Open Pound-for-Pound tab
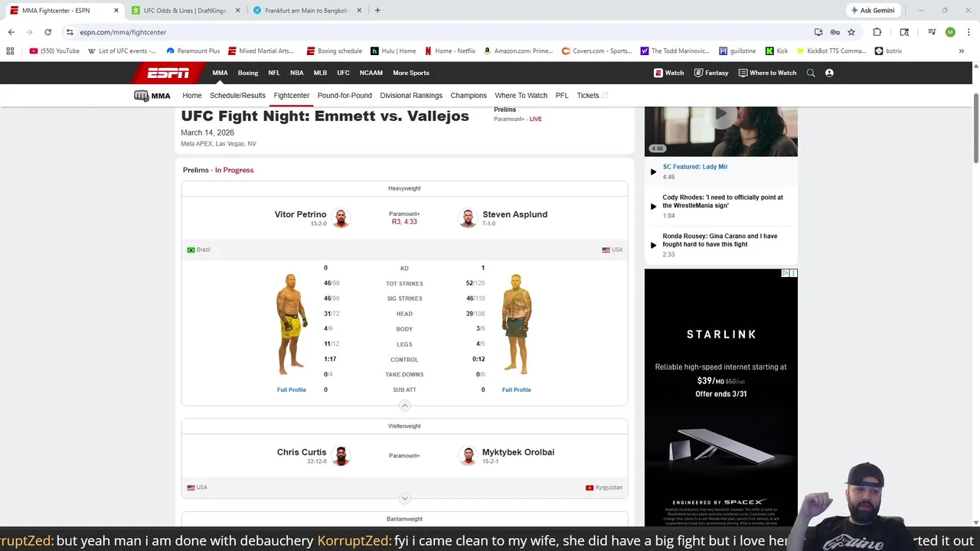The width and height of the screenshot is (980, 551). point(345,96)
